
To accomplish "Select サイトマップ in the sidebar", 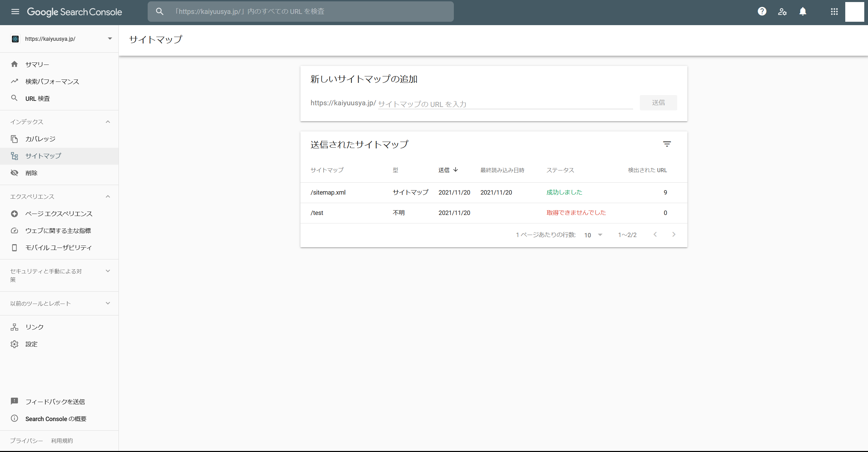I will coord(59,156).
